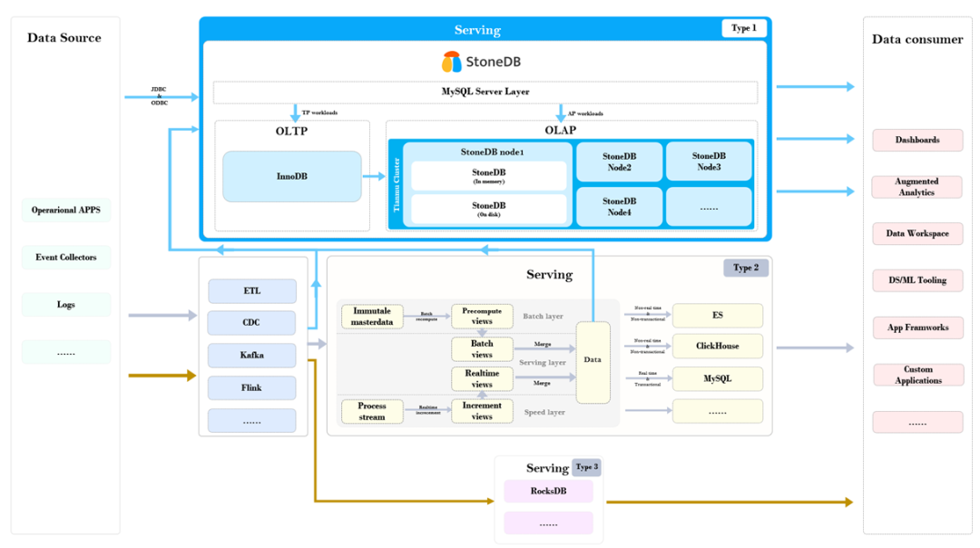This screenshot has height=548, width=980.
Task: Click the CDC box
Action: pyautogui.click(x=251, y=323)
